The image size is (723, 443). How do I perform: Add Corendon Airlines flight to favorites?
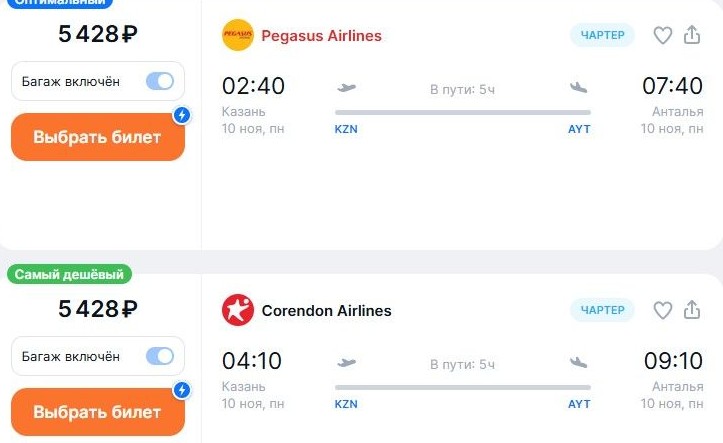(x=662, y=311)
